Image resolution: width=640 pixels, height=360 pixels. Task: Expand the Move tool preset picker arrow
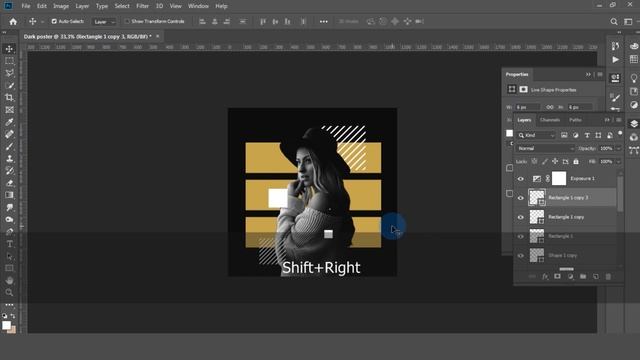click(42, 22)
